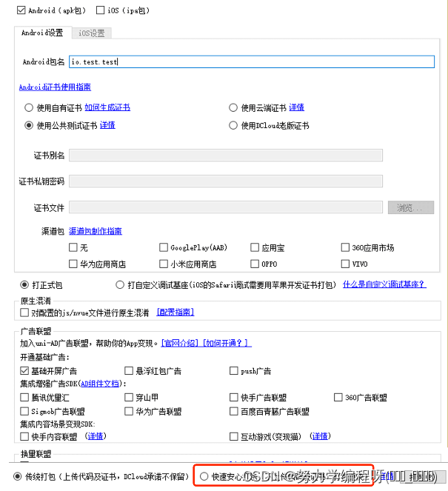Screen dimensions: 448x491
Task: Check the 华为广告联盟 checkbox
Action: (x=129, y=411)
